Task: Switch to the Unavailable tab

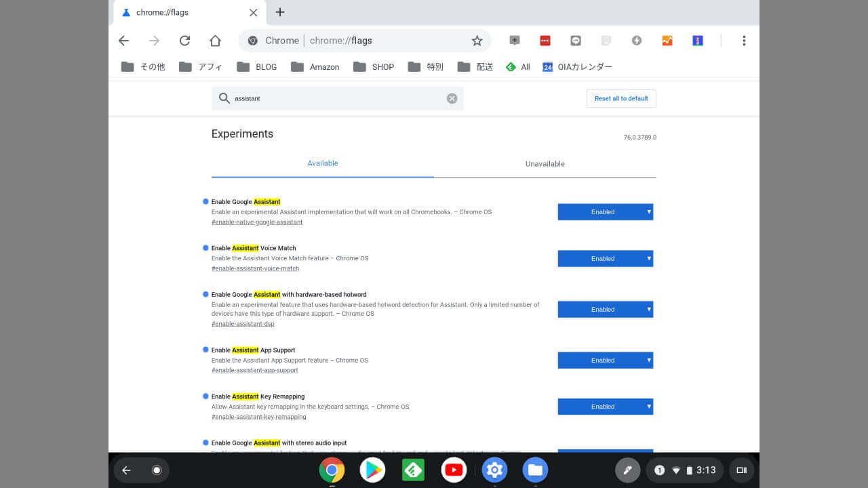Action: click(x=545, y=164)
